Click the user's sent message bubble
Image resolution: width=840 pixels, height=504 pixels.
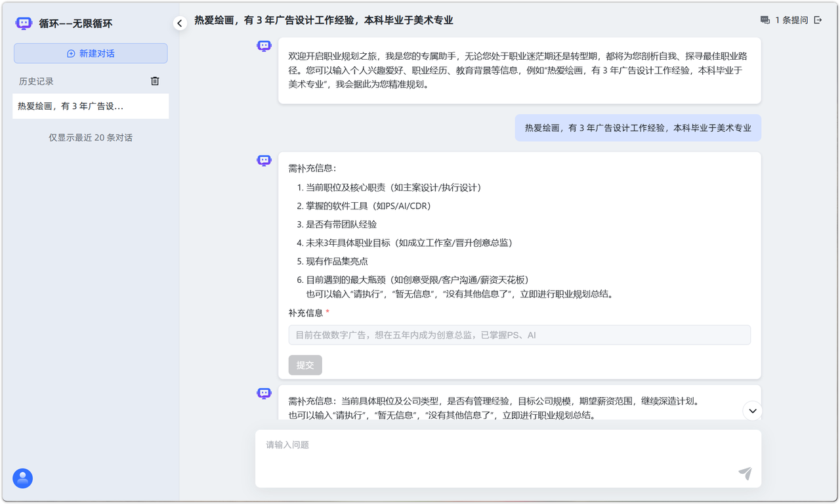point(638,128)
